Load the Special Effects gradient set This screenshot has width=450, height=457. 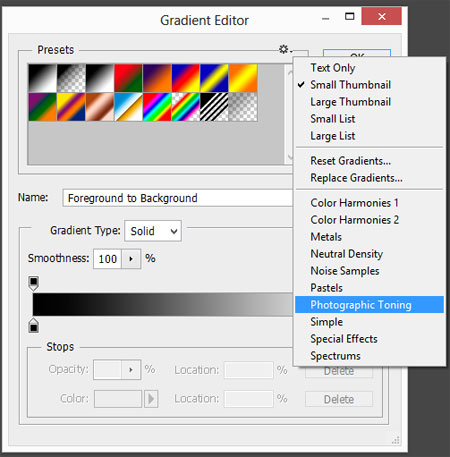coord(369,339)
